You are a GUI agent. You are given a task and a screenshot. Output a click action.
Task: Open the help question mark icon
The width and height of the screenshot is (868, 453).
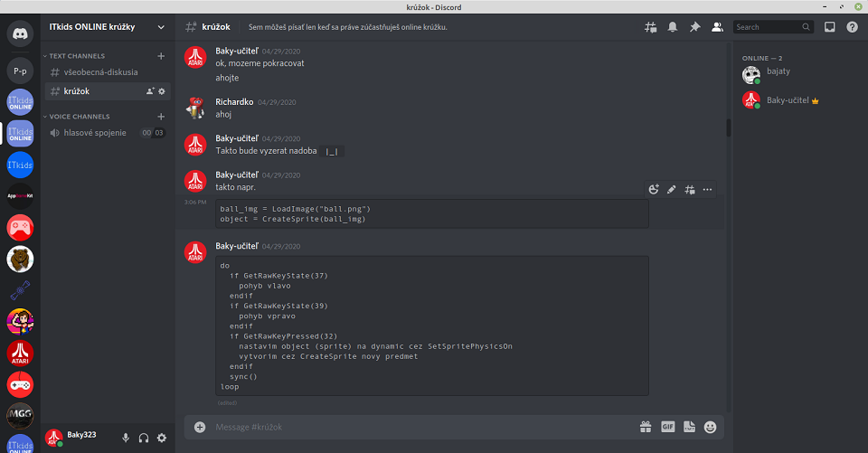click(852, 27)
